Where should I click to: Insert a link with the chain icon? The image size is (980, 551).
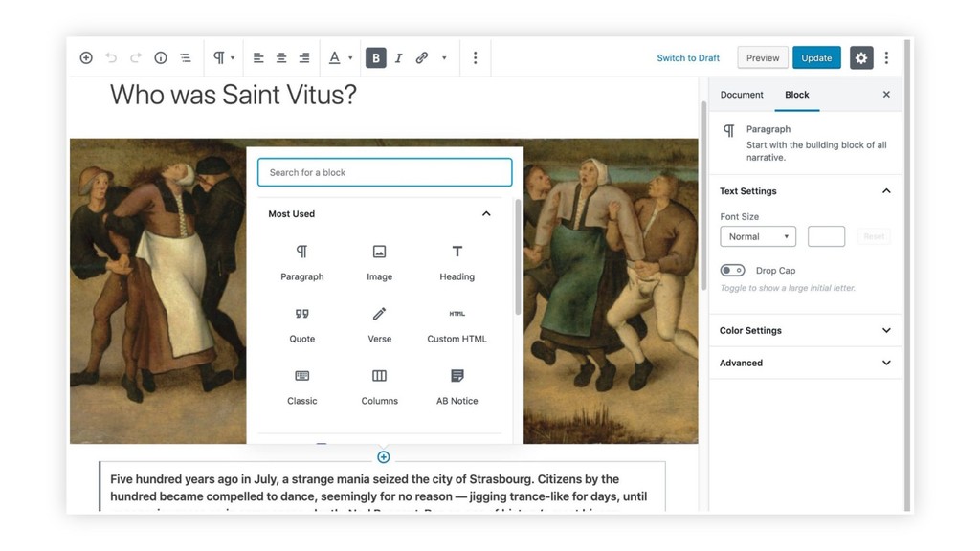pyautogui.click(x=422, y=57)
